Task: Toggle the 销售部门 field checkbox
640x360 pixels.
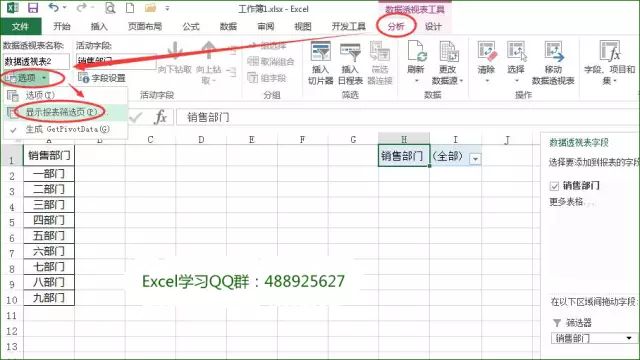Action: click(x=554, y=186)
